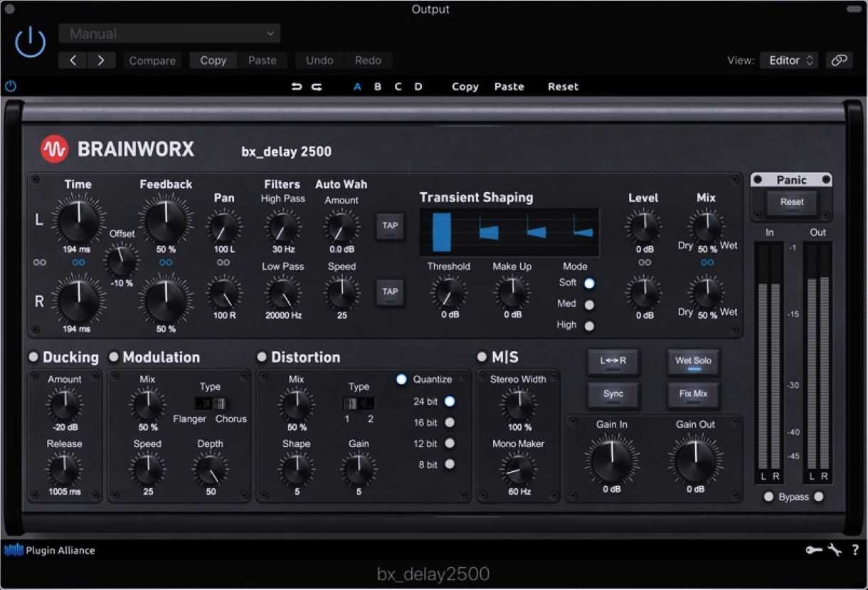Toggle the Level link icon
868x590 pixels.
tap(645, 263)
